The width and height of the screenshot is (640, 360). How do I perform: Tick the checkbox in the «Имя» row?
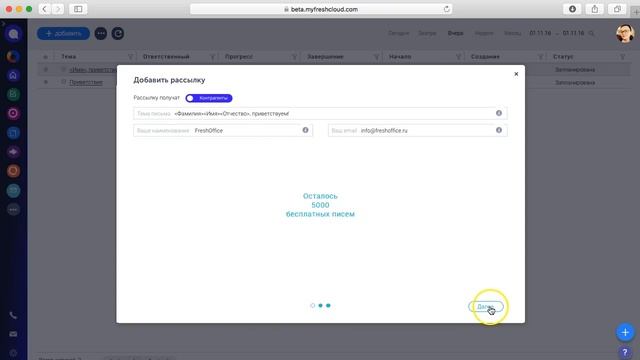click(x=63, y=69)
